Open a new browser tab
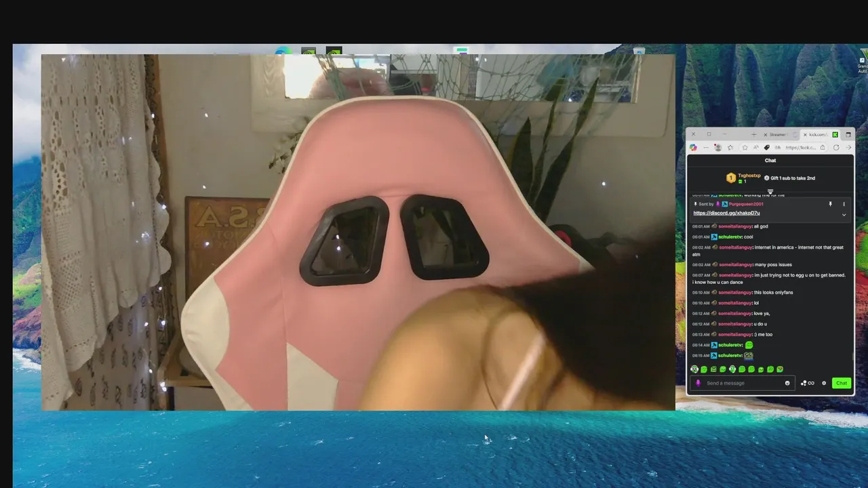 click(x=754, y=134)
